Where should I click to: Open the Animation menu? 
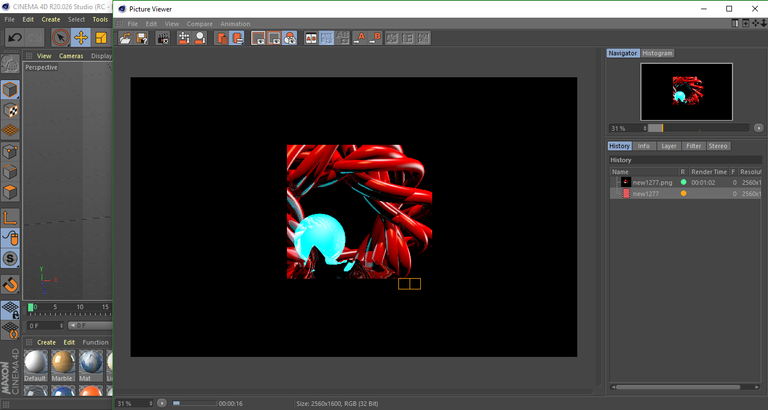pyautogui.click(x=235, y=24)
